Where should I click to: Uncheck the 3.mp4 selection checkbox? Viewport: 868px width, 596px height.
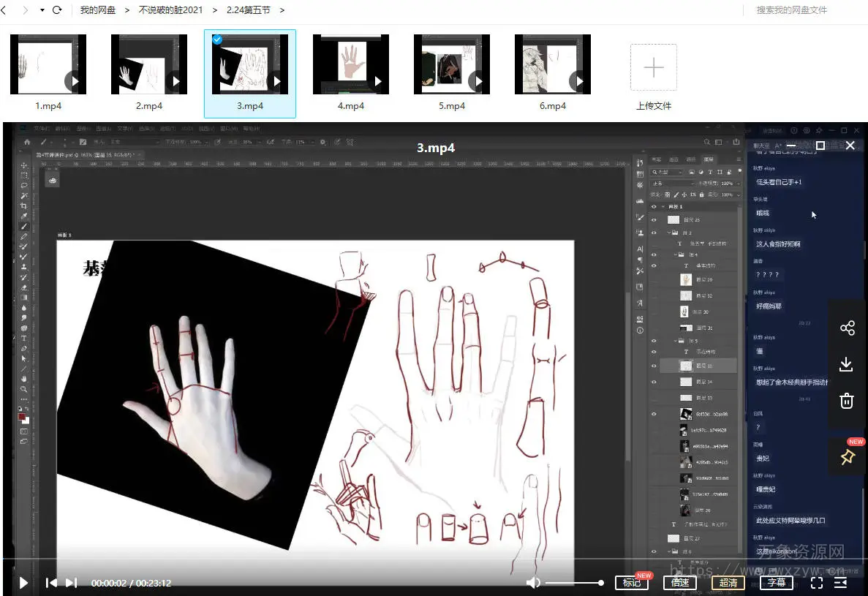pos(217,39)
